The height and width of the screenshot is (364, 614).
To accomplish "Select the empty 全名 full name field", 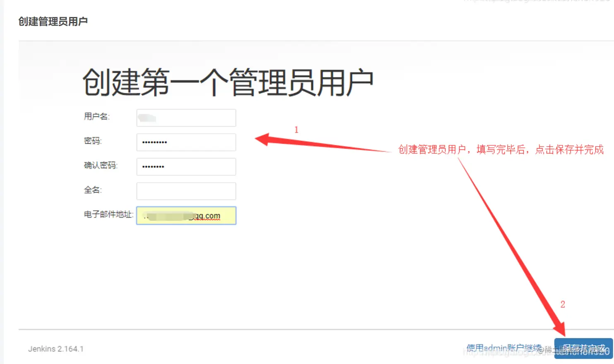I will [x=186, y=191].
